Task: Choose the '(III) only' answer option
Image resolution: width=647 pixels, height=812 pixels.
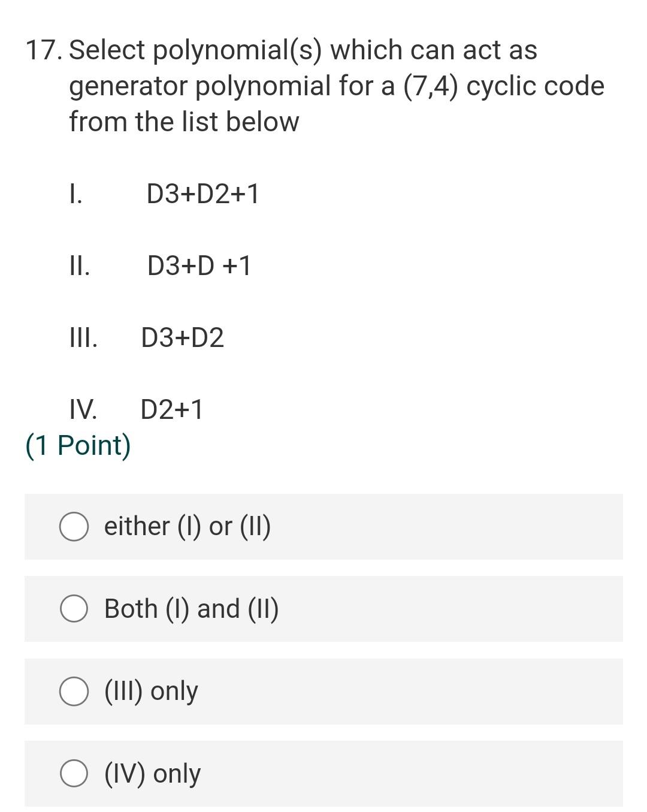Action: coord(73,692)
